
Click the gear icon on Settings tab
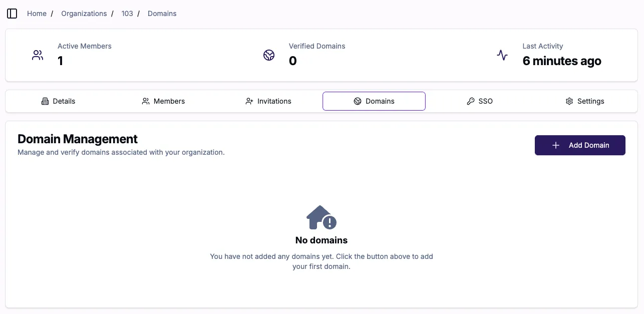(569, 101)
